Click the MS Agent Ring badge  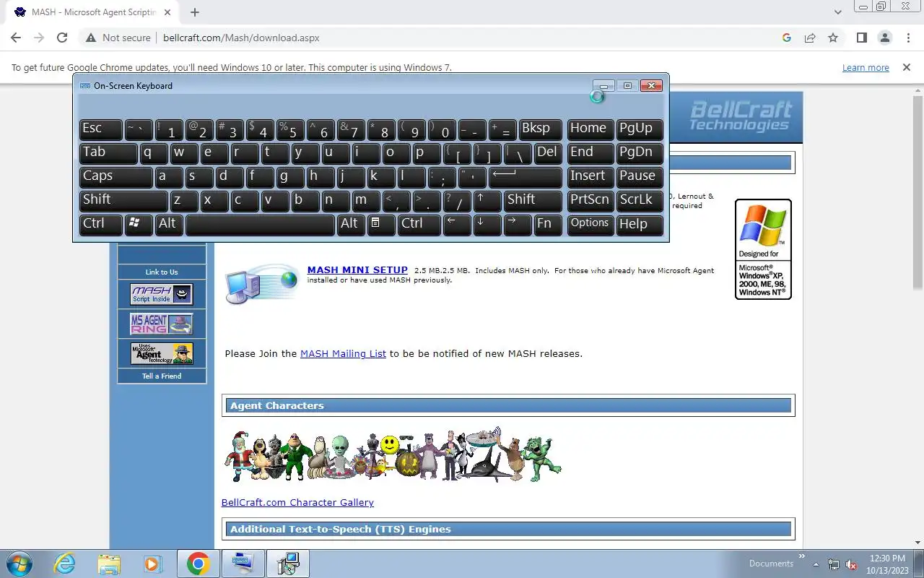coord(162,324)
